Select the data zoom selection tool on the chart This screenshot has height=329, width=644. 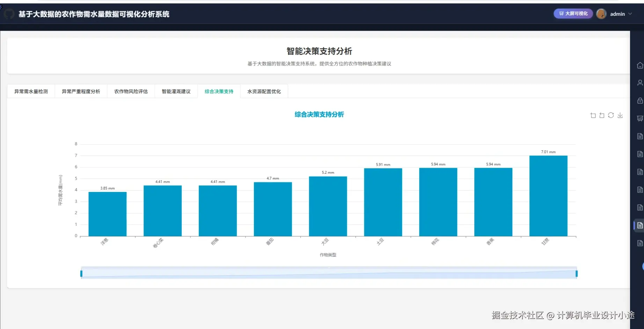click(593, 115)
